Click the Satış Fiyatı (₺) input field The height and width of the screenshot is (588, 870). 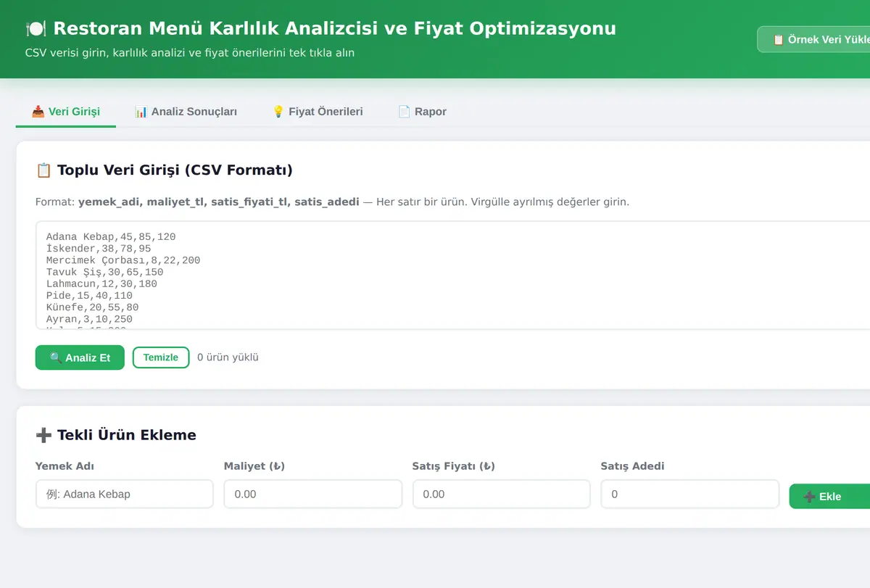coord(502,494)
